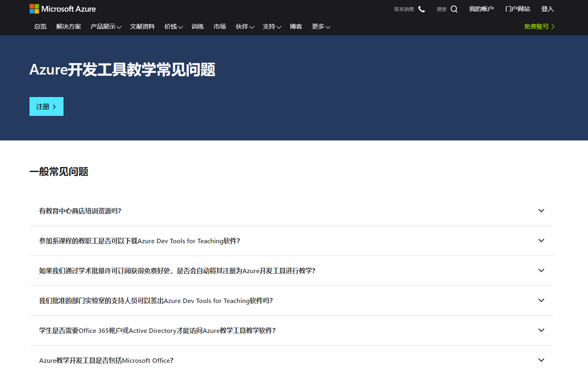The height and width of the screenshot is (371, 588).
Task: Open the 文献资料 menu item
Action: 142,27
